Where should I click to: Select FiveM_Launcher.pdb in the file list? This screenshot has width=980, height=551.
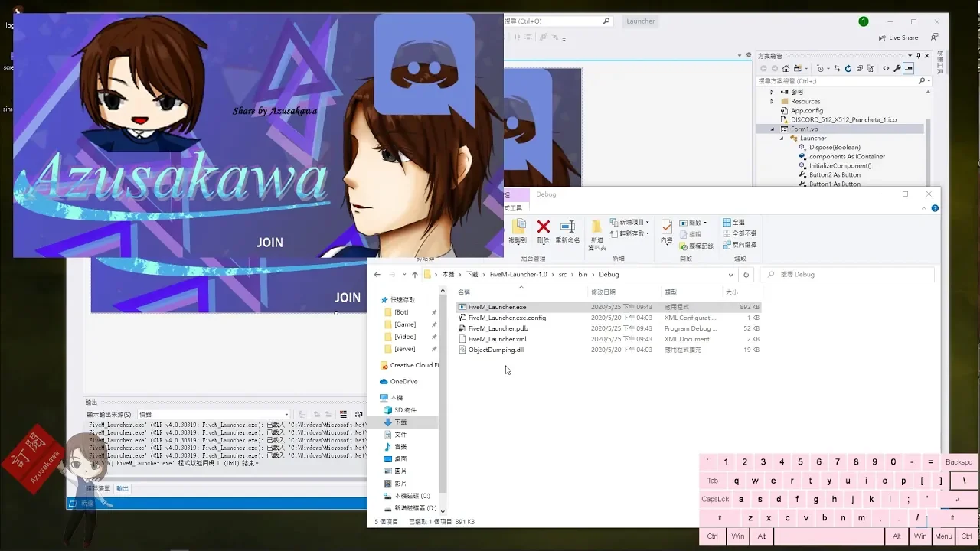498,328
